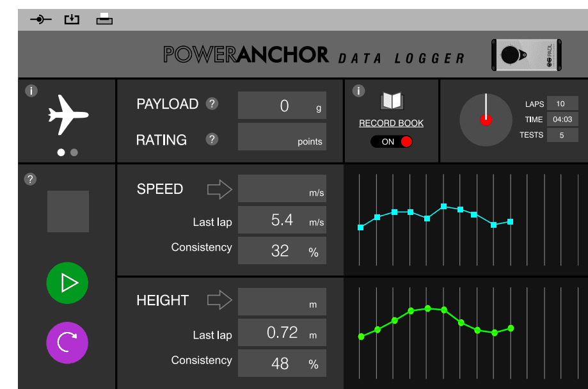Open the PAYLOAD help question mark
Screen dimensions: 588x389
tap(212, 104)
